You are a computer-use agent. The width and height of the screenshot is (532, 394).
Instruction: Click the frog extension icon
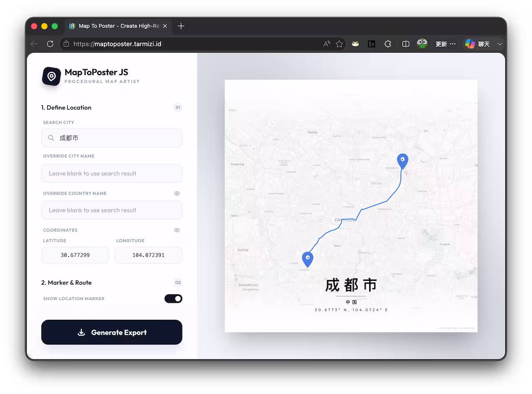[355, 44]
